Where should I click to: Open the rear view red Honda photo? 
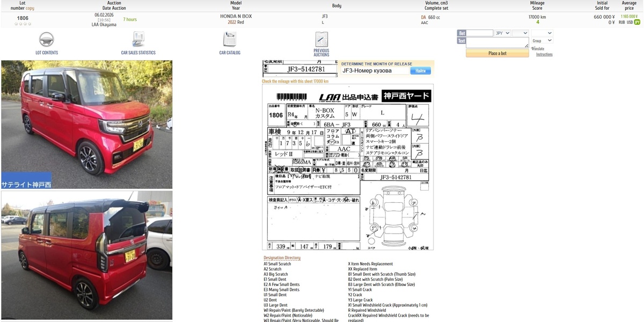(x=87, y=255)
